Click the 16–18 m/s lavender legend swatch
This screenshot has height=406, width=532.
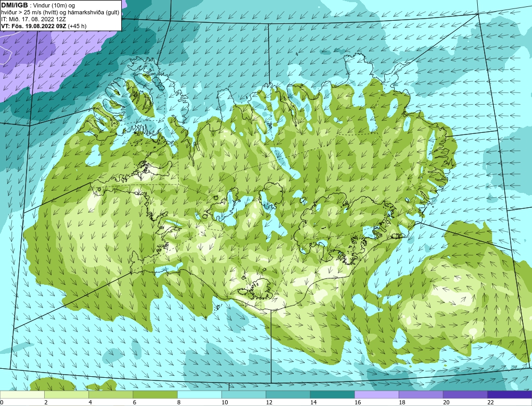[377, 394]
